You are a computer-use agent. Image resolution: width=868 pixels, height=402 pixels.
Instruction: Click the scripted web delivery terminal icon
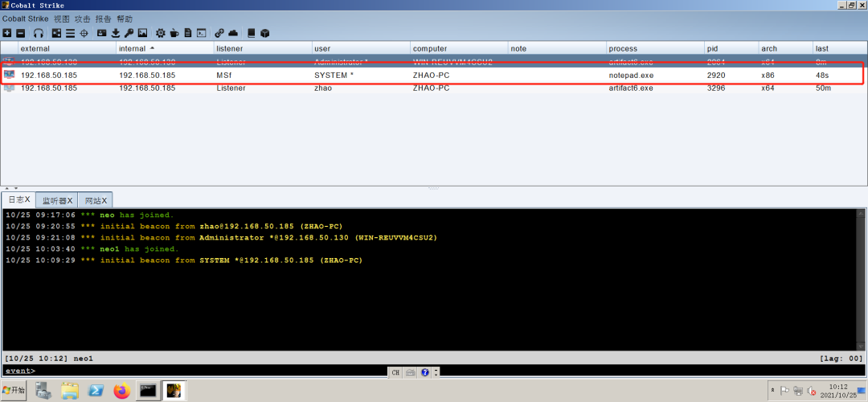click(x=202, y=33)
